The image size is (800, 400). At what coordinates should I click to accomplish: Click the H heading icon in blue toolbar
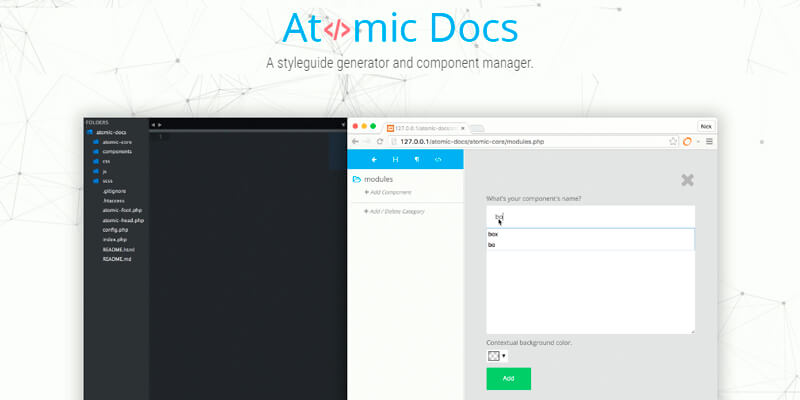pos(395,160)
